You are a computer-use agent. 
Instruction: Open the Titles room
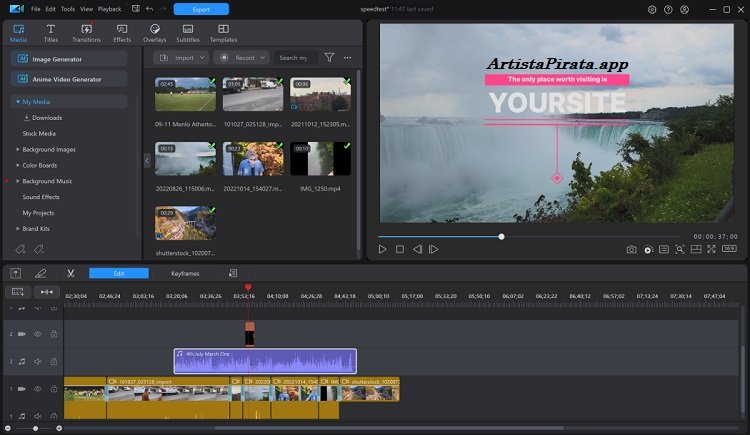[x=50, y=32]
